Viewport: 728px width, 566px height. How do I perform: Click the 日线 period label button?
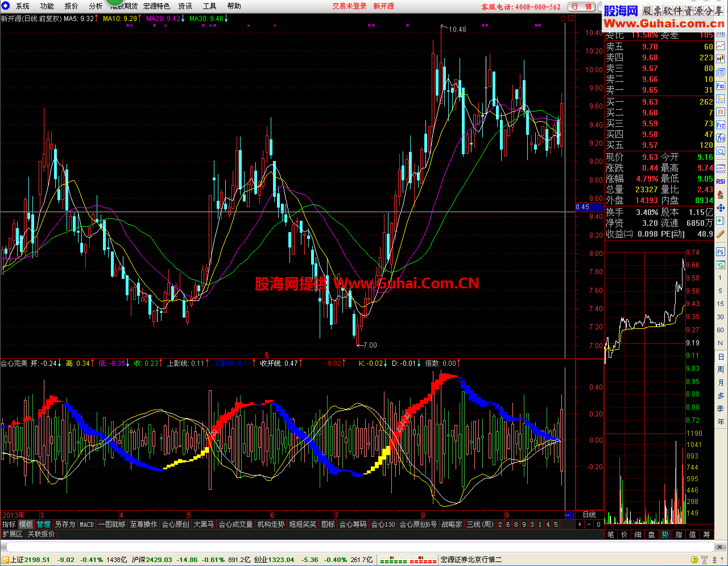coord(589,514)
